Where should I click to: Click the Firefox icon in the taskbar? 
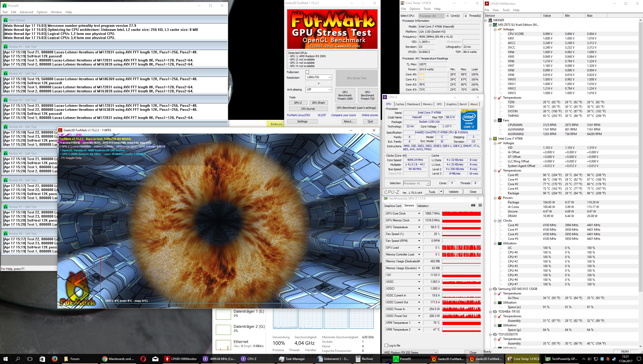(54, 359)
